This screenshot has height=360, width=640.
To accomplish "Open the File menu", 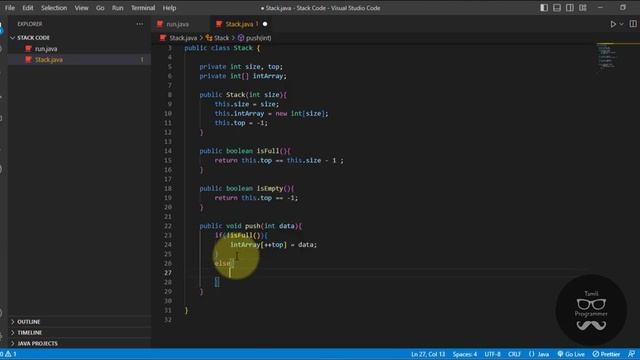I will pyautogui.click(x=10, y=8).
